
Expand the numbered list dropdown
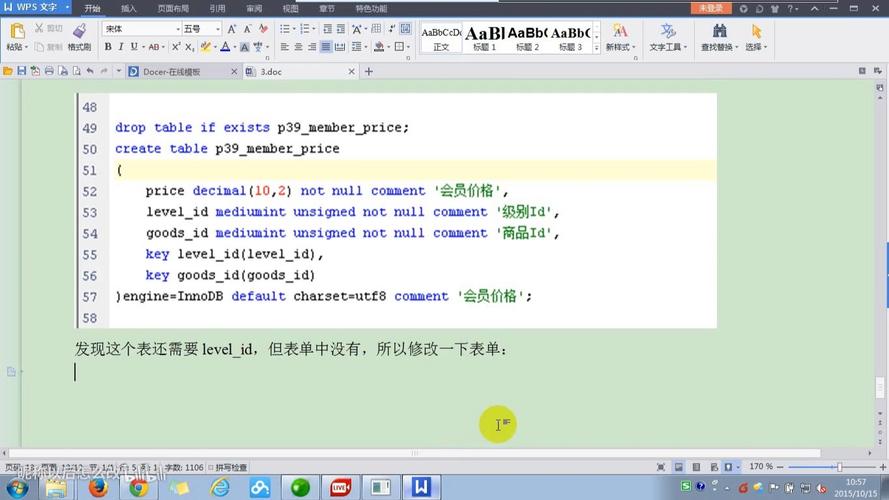click(314, 29)
